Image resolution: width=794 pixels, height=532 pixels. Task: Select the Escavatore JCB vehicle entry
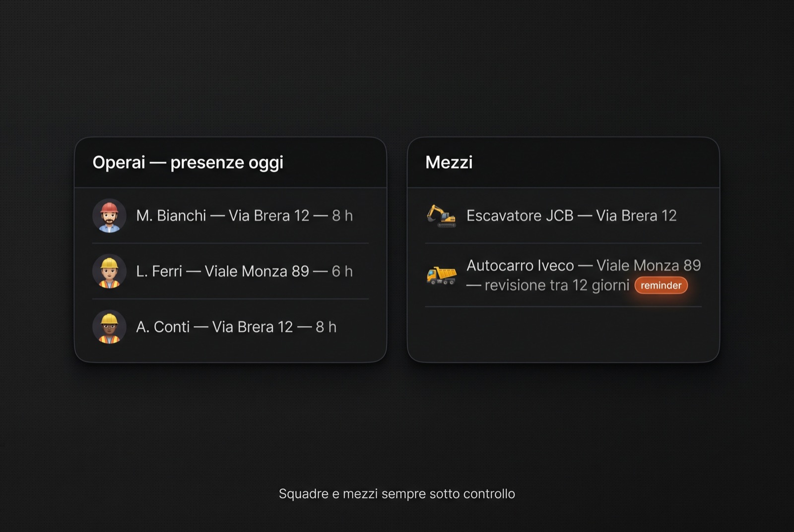click(x=563, y=216)
